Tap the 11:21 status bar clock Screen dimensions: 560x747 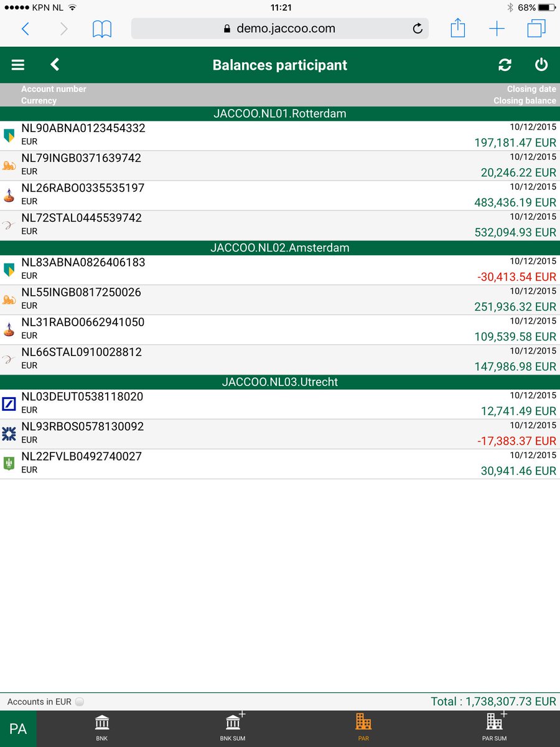click(x=281, y=7)
